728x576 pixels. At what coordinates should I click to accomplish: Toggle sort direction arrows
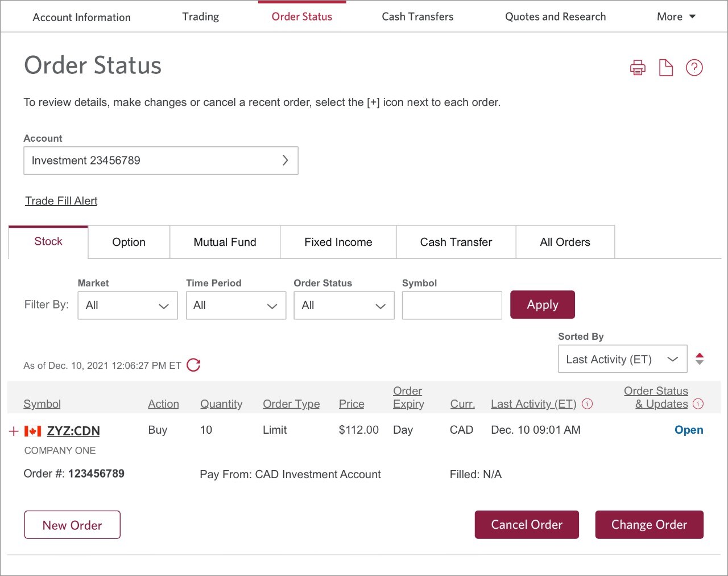pos(700,359)
